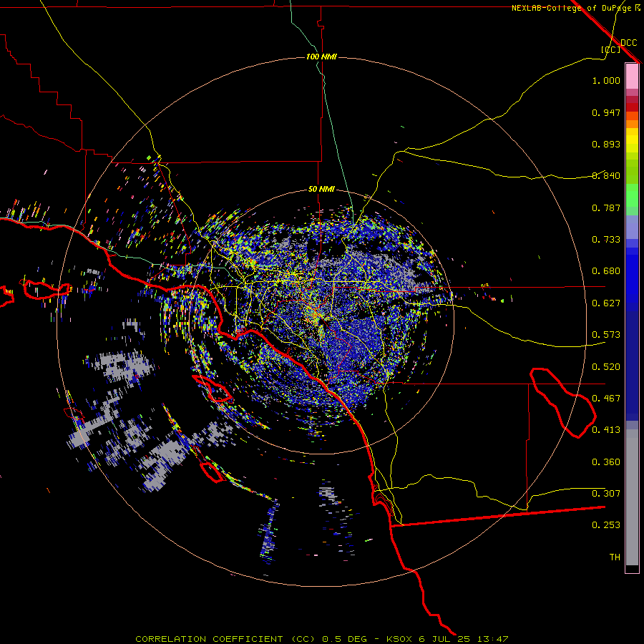Click the [CC] units label
This screenshot has width=644, height=644.
(610, 49)
